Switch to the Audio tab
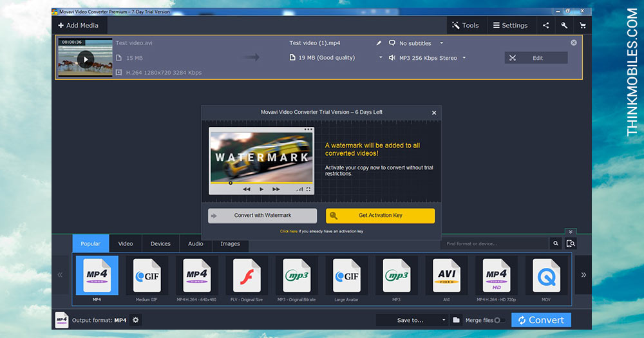The height and width of the screenshot is (338, 644). 196,243
